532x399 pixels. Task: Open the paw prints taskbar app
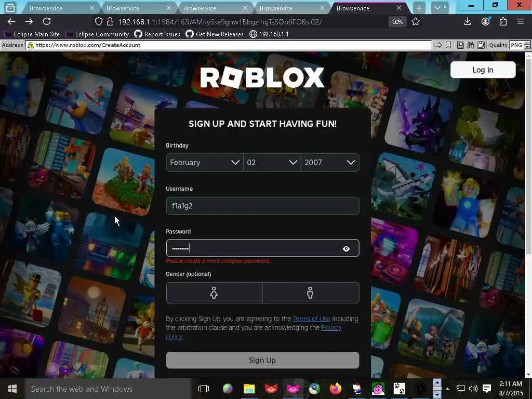click(400, 389)
